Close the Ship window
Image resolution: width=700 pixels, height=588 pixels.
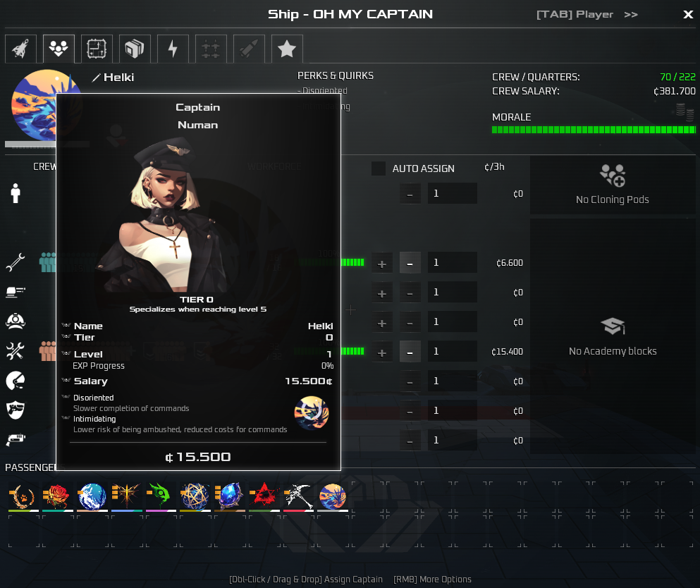pyautogui.click(x=688, y=14)
